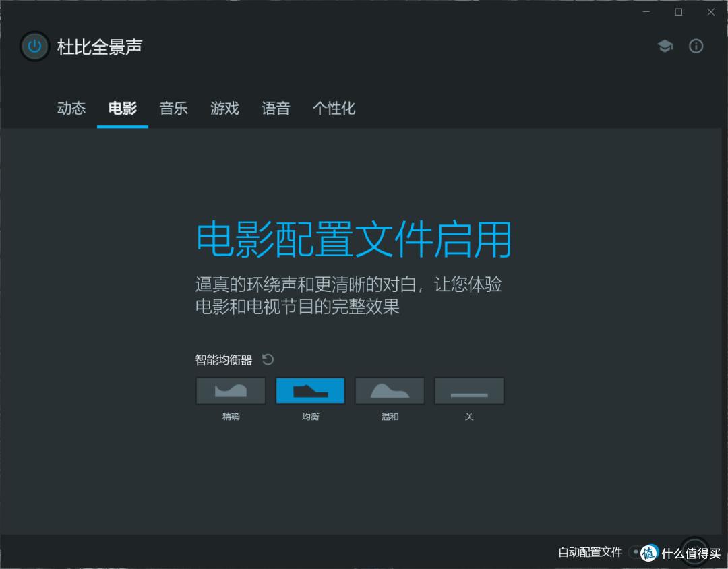
Task: Click the 温和 label text
Action: tap(390, 416)
